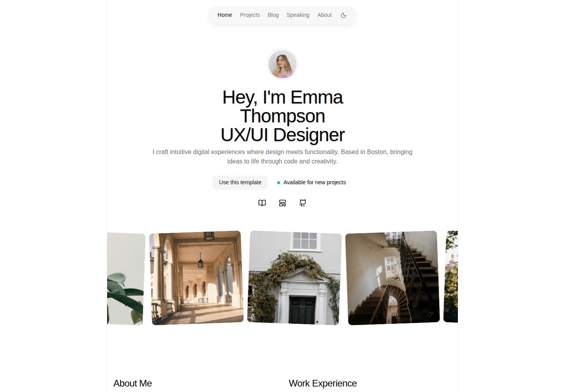This screenshot has height=392, width=565.
Task: Click the intro paragraph about Boston
Action: 282,156
